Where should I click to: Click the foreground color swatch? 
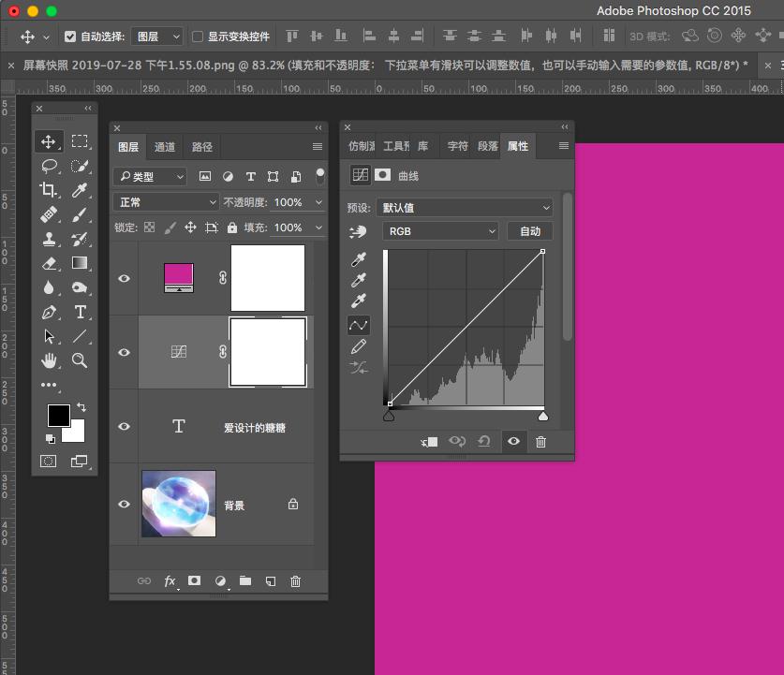pyautogui.click(x=58, y=415)
